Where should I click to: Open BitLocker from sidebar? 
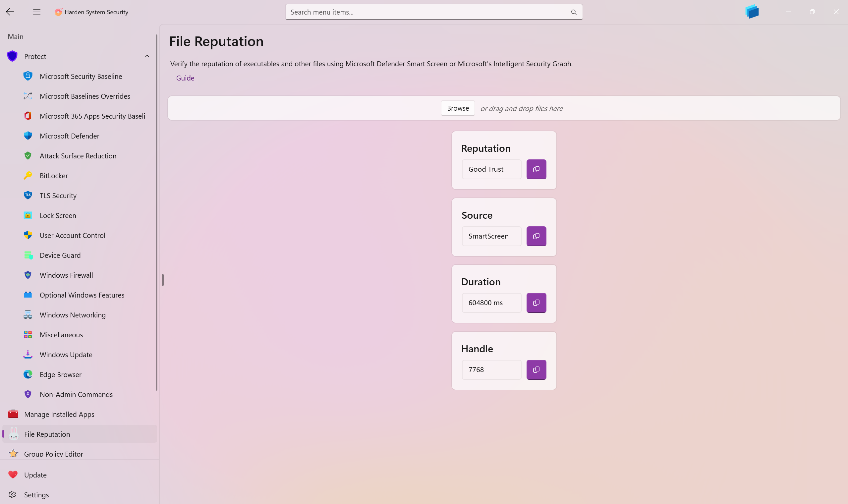pyautogui.click(x=54, y=176)
